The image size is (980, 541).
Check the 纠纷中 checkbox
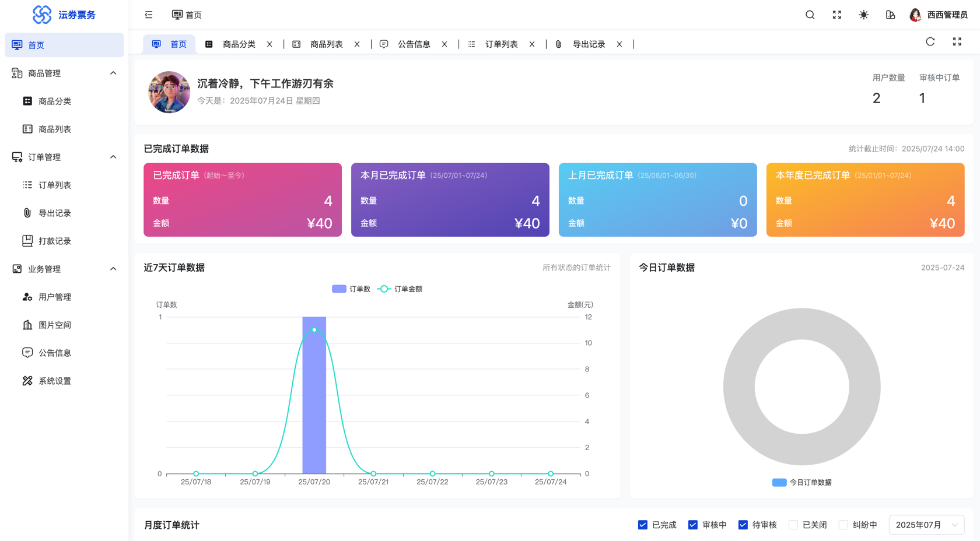843,525
